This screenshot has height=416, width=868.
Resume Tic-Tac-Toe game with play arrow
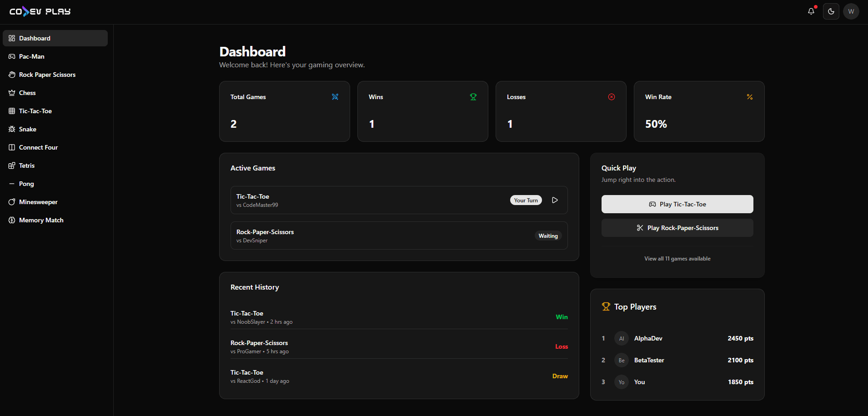tap(555, 200)
